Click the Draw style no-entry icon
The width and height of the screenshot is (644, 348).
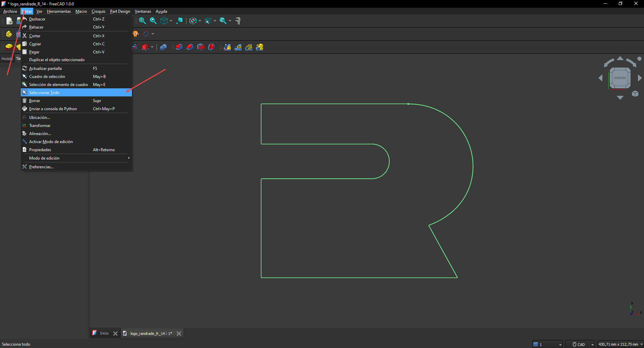pyautogui.click(x=193, y=21)
